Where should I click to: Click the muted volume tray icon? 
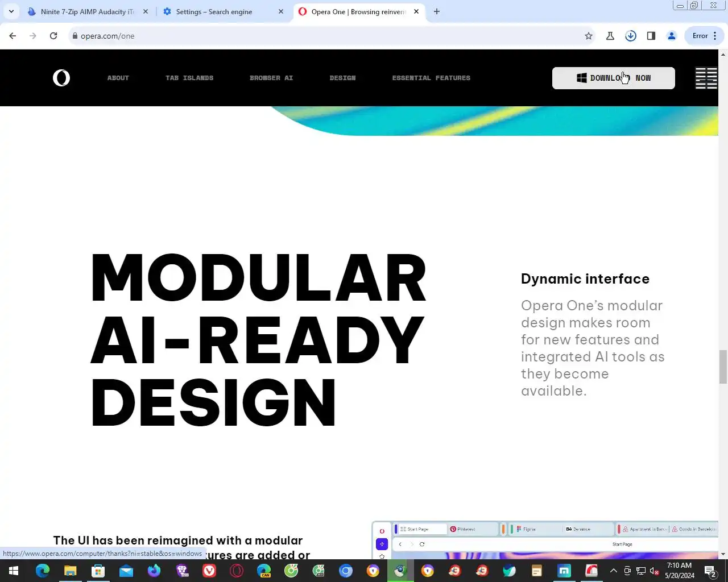point(654,571)
